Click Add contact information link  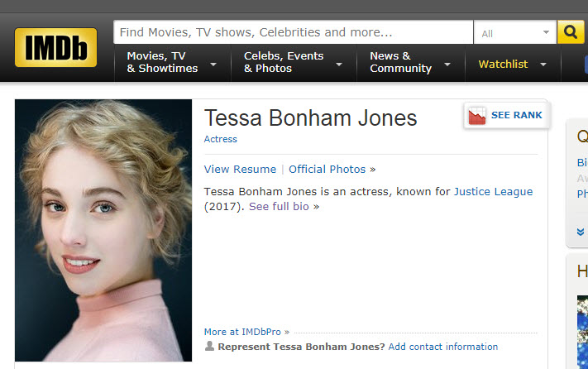pos(443,347)
